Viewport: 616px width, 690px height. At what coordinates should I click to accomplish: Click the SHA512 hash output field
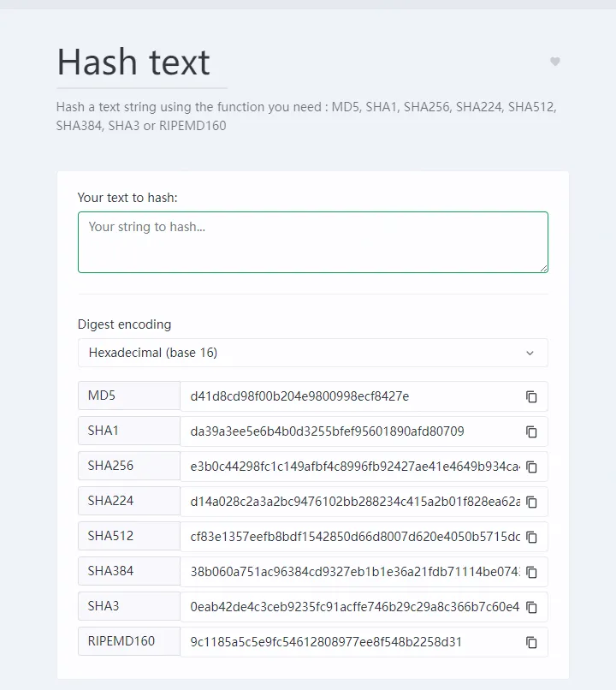click(351, 537)
